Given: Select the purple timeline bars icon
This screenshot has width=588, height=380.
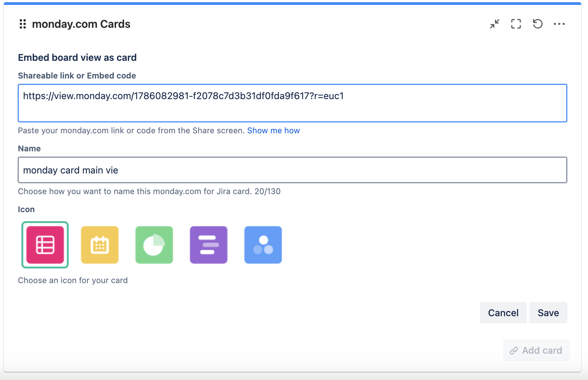Looking at the screenshot, I should click(x=209, y=245).
